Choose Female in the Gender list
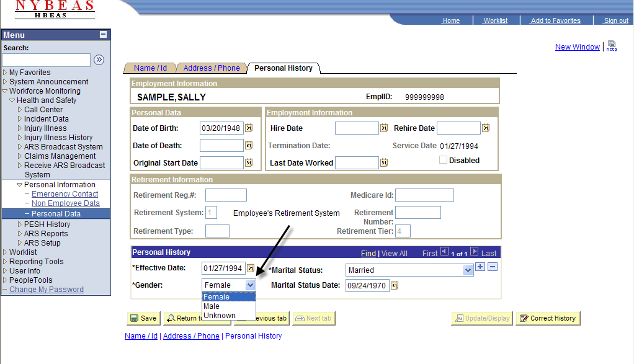The width and height of the screenshot is (634, 364). pos(229,297)
